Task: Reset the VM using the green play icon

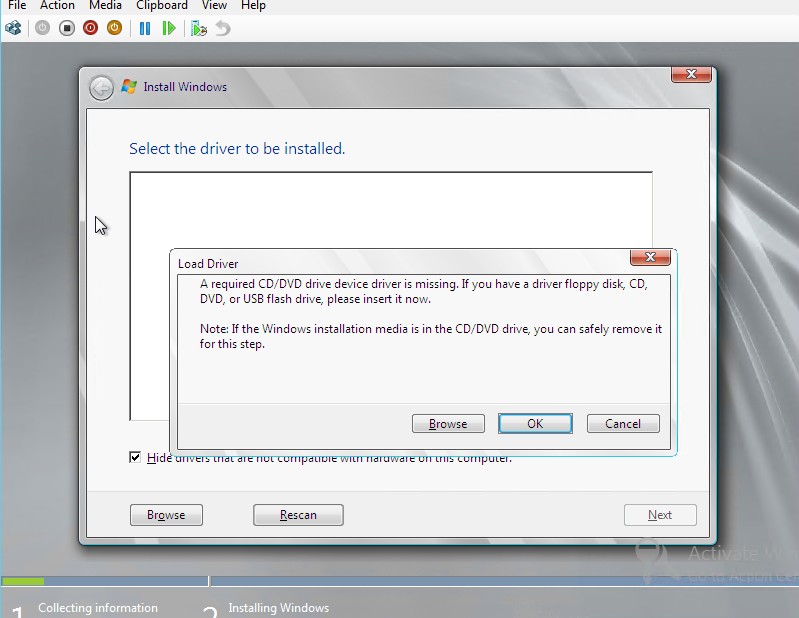Action: click(169, 28)
